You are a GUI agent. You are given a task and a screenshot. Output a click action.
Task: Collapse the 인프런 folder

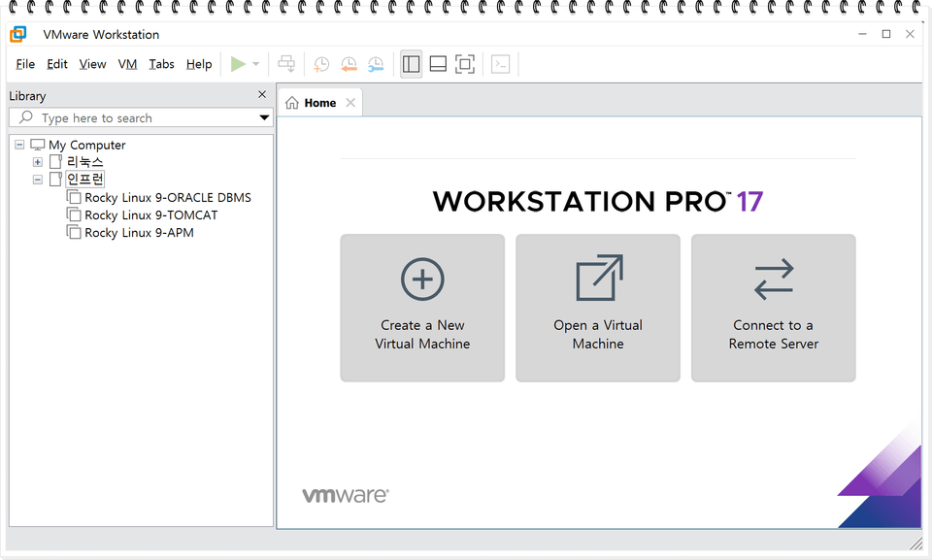[37, 179]
